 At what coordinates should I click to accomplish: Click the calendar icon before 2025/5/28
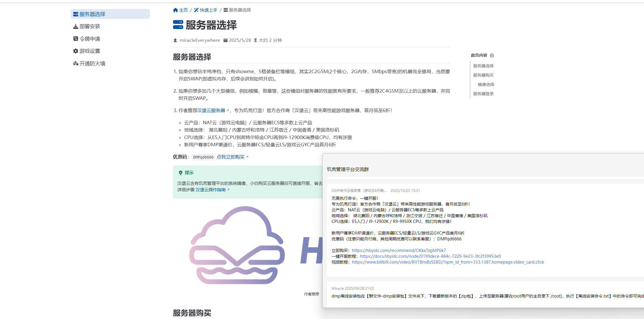pyautogui.click(x=226, y=40)
